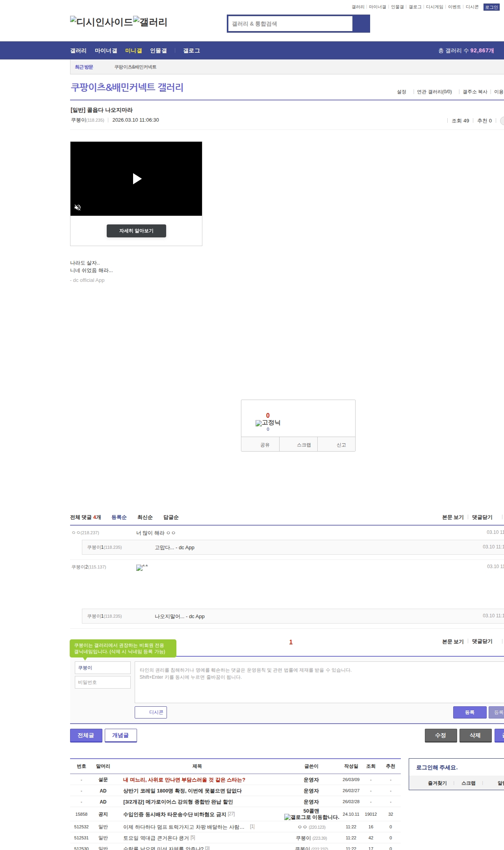Focus the 갤러리 & 통합검색 search field

pyautogui.click(x=290, y=24)
